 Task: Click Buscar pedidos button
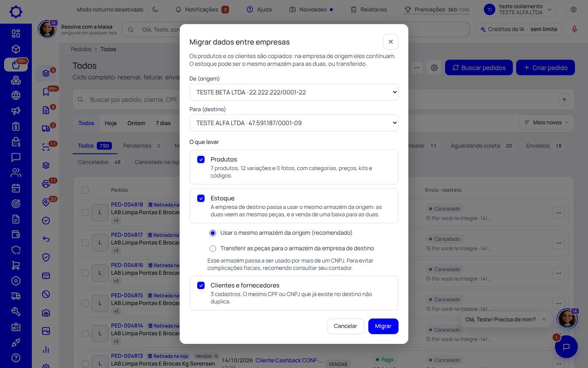479,67
